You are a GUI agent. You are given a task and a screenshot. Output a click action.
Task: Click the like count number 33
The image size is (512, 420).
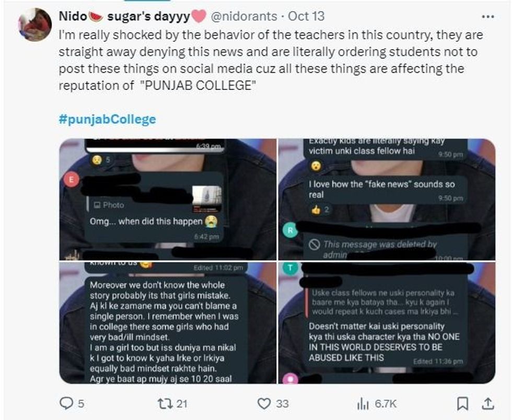[283, 404]
